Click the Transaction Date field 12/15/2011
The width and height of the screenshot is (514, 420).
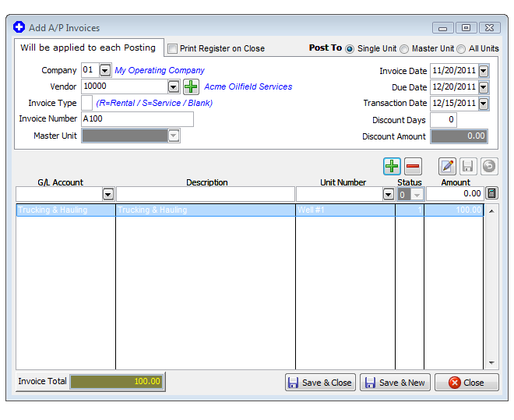pyautogui.click(x=454, y=104)
